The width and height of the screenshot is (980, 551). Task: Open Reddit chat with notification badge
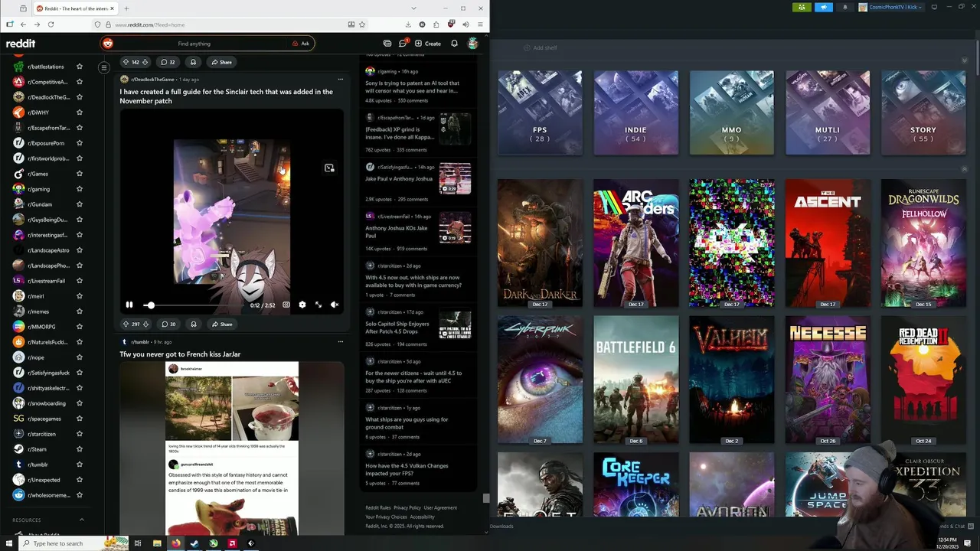[x=403, y=44]
